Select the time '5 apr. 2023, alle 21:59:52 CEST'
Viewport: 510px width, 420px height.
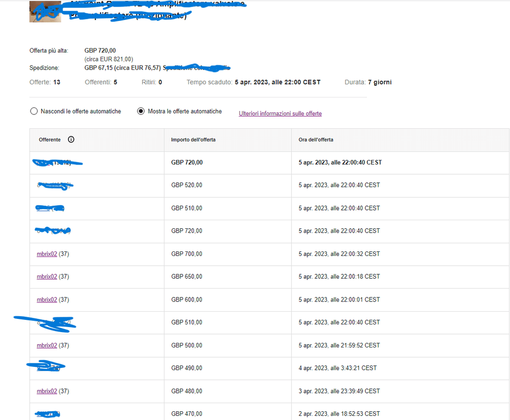coord(339,345)
